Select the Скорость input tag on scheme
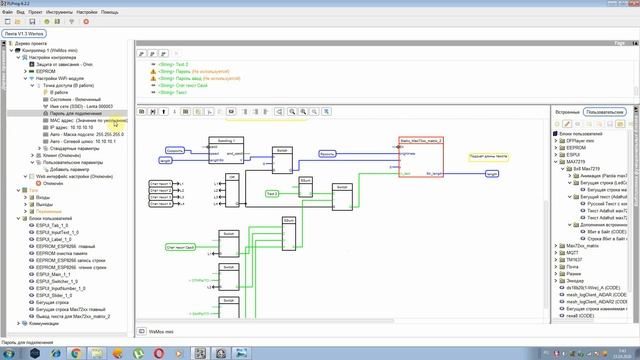Image resolution: width=640 pixels, height=360 pixels. pos(175,151)
